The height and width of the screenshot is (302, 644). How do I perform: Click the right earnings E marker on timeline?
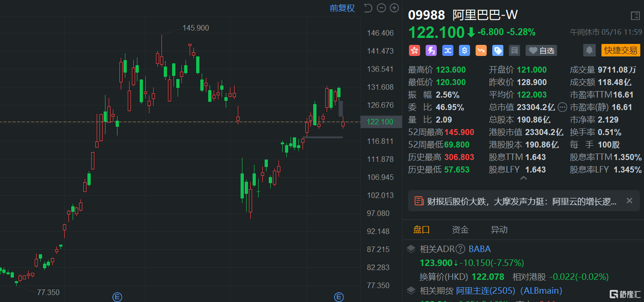[x=339, y=297]
